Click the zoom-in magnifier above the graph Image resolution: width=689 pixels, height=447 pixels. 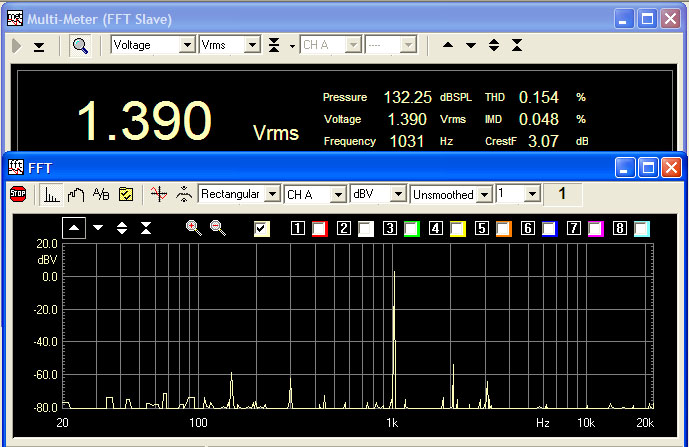pos(194,228)
